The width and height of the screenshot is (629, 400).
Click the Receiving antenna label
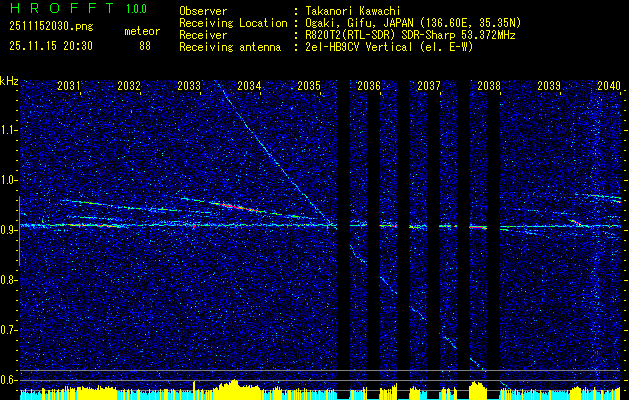click(230, 47)
